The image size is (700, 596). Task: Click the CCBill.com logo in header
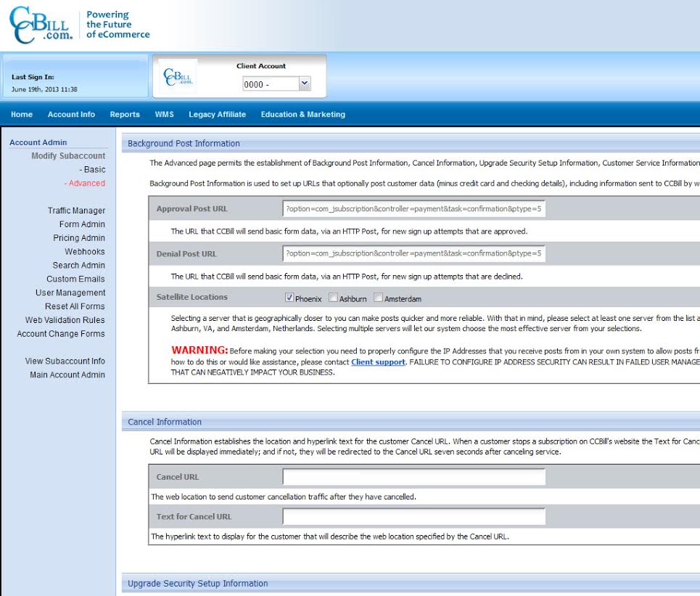[x=41, y=25]
